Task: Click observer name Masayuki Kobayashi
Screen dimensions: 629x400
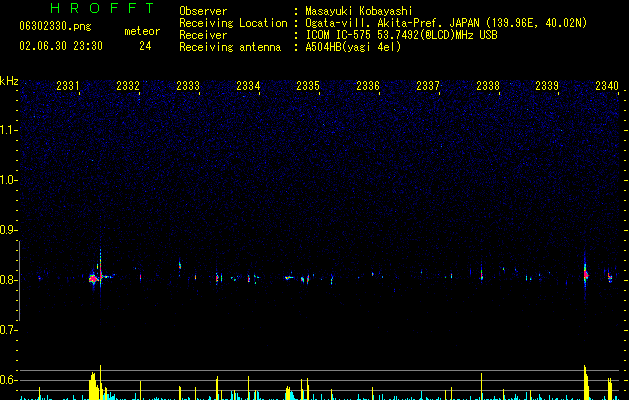Action: pyautogui.click(x=359, y=11)
